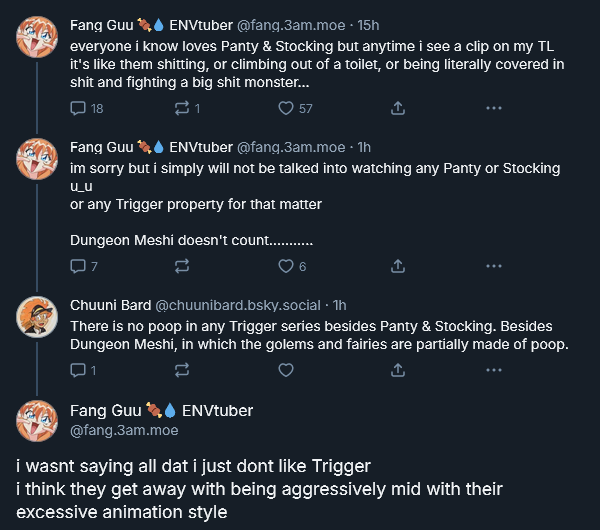The width and height of the screenshot is (600, 530).
Task: Open more options on second post
Action: coord(493,266)
